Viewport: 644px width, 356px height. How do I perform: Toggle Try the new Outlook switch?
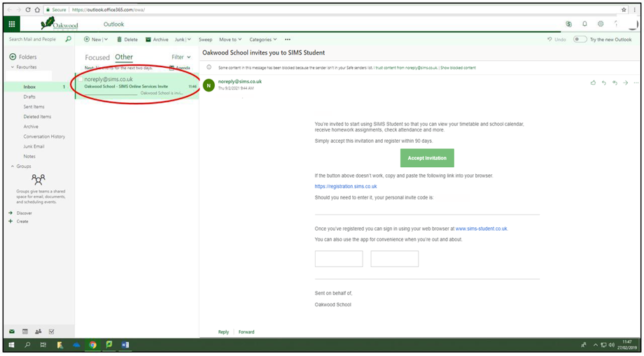(x=580, y=39)
